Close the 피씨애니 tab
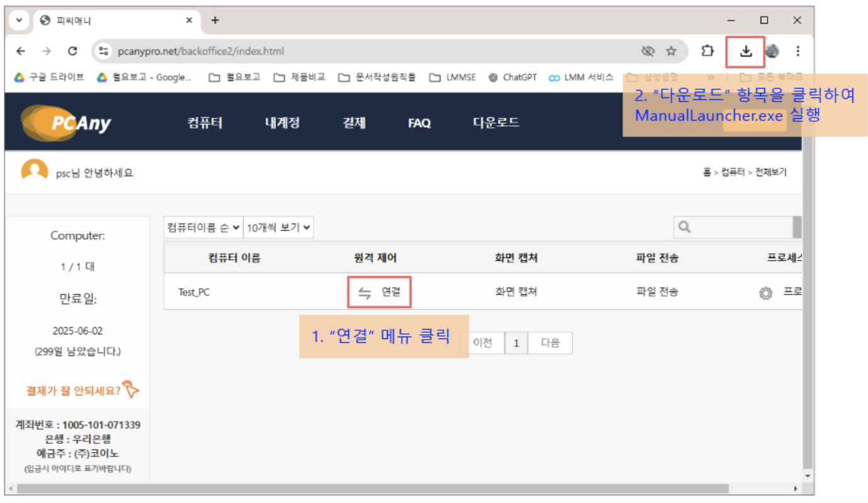868x503 pixels. 189,20
